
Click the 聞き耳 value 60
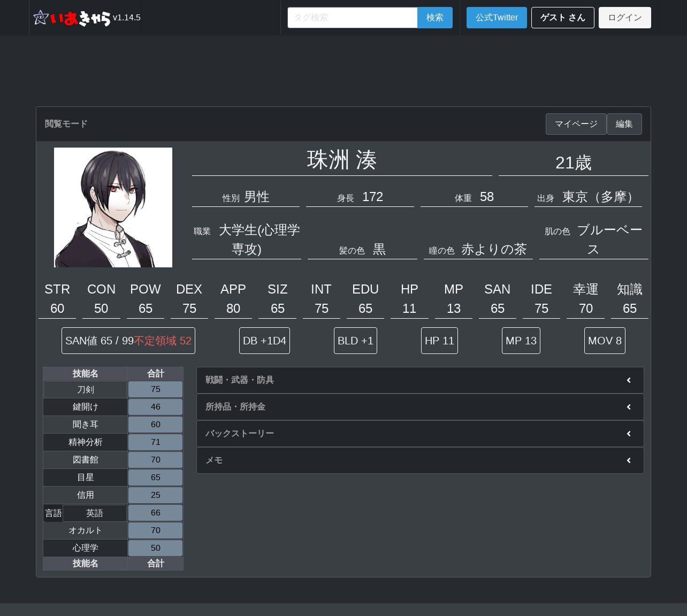(x=156, y=425)
